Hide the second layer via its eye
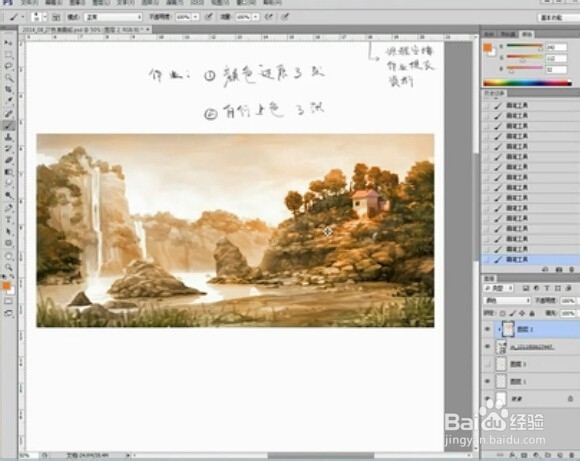The height and width of the screenshot is (461, 580). (x=488, y=347)
